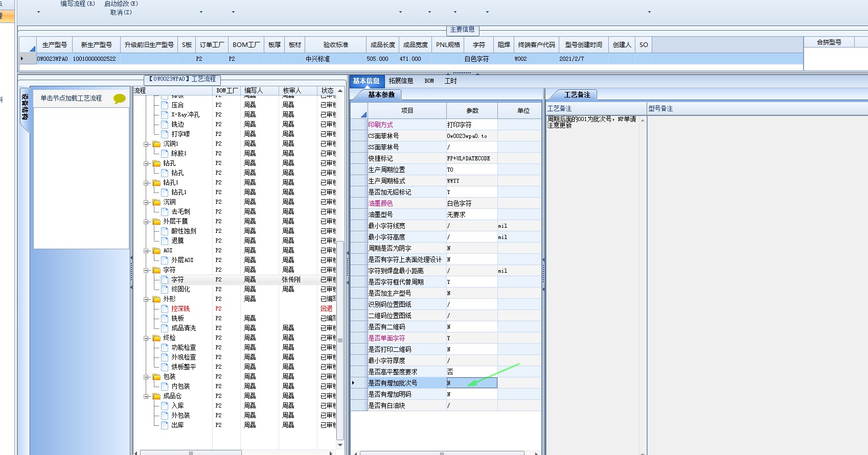Click the document icon beside 铣边
The width and height of the screenshot is (868, 455).
coord(165,124)
